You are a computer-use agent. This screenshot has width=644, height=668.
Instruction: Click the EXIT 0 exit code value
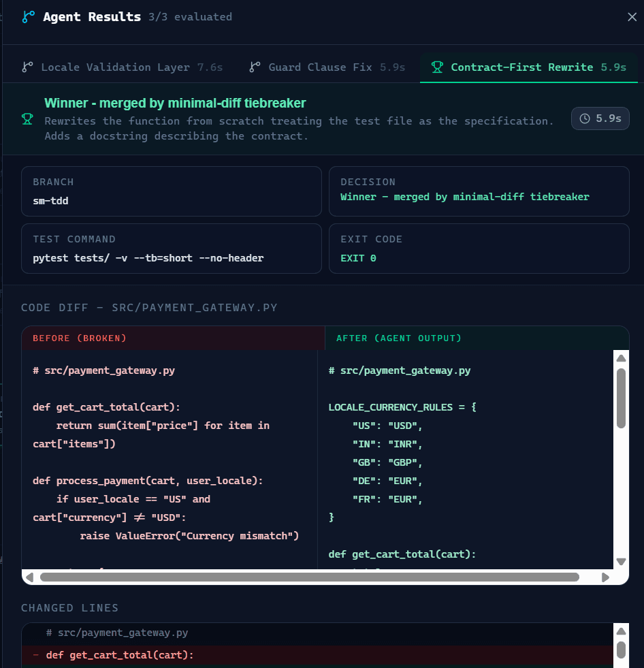point(358,258)
